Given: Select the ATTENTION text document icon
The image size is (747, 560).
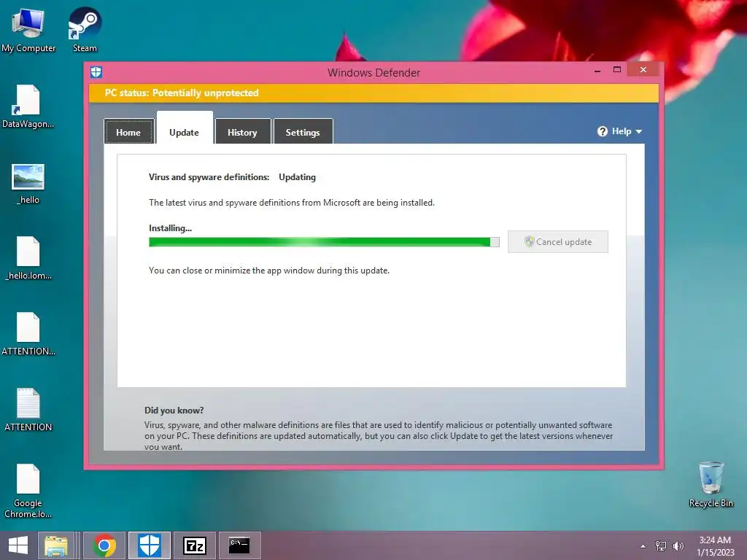Looking at the screenshot, I should point(28,410).
